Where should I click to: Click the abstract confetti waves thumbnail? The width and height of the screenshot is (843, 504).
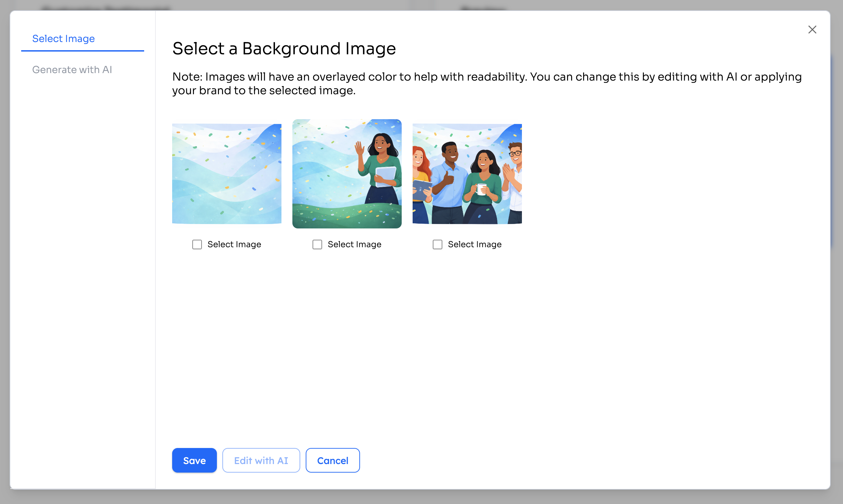(x=227, y=174)
